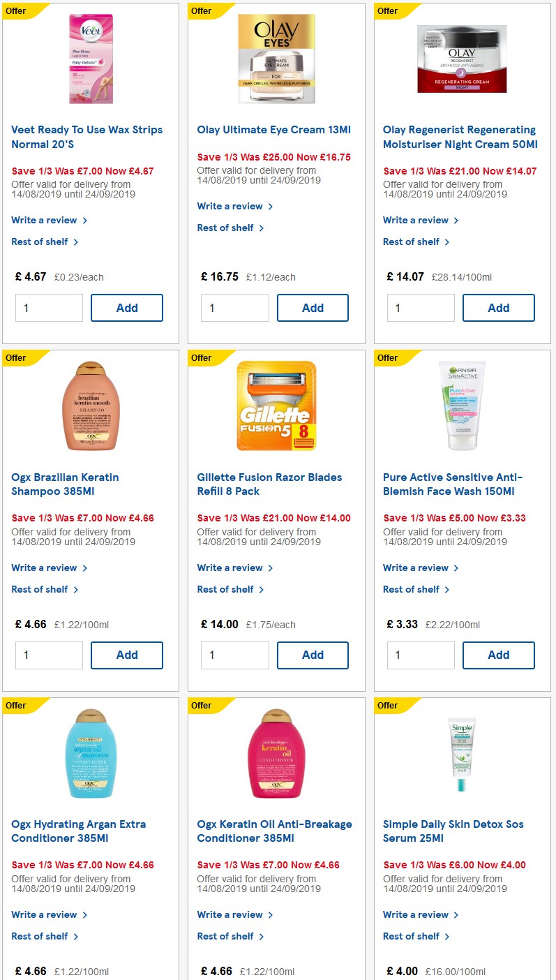
Task: Click the Gillette Fusion 5 product image
Action: pos(276,406)
